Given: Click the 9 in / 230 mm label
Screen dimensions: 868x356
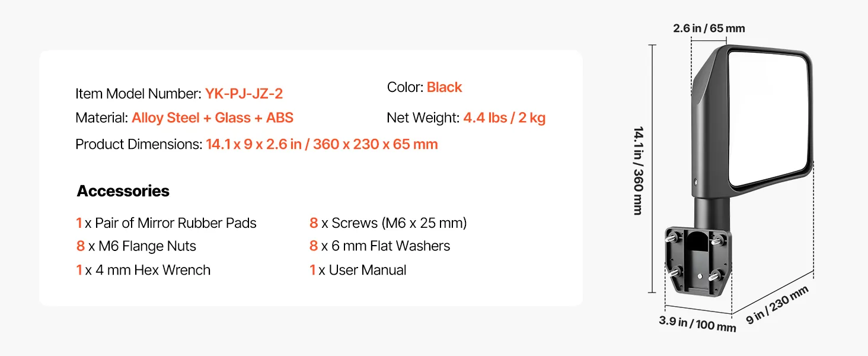Looking at the screenshot, I should pos(777,305).
